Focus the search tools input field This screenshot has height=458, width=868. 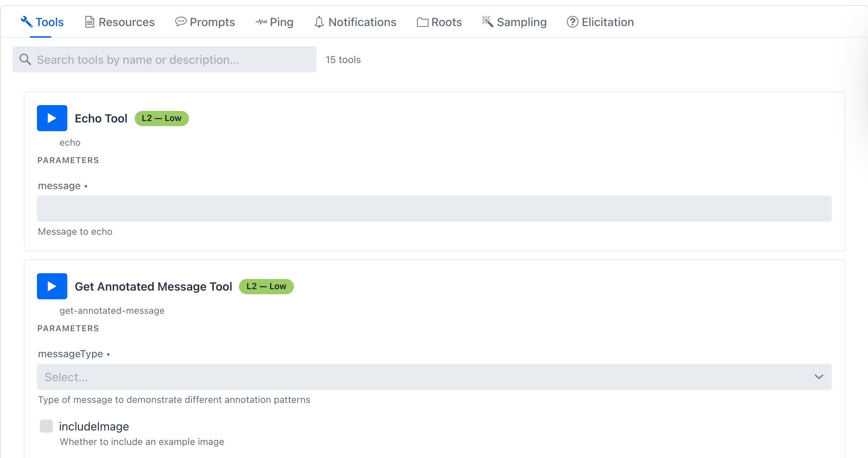[164, 59]
